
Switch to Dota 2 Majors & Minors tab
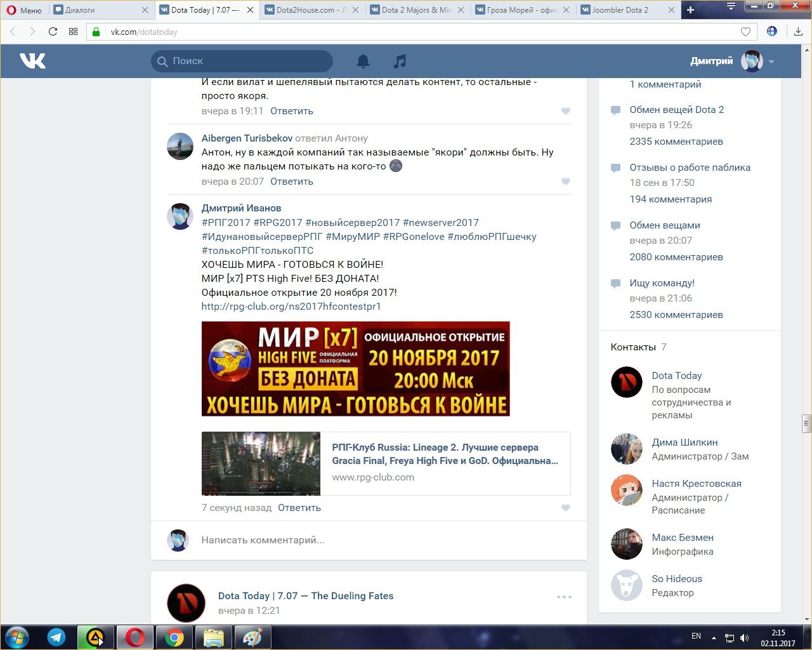[416, 10]
